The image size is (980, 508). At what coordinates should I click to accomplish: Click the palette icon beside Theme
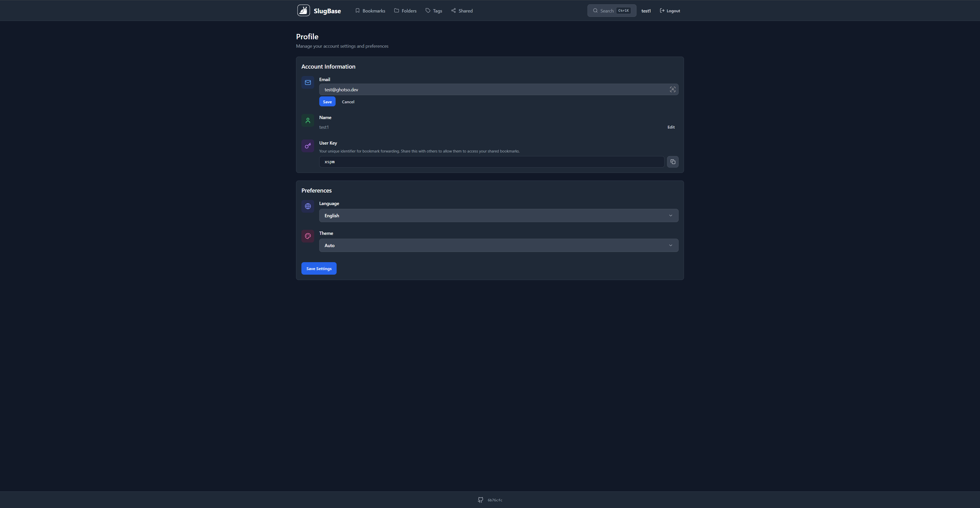click(x=307, y=236)
